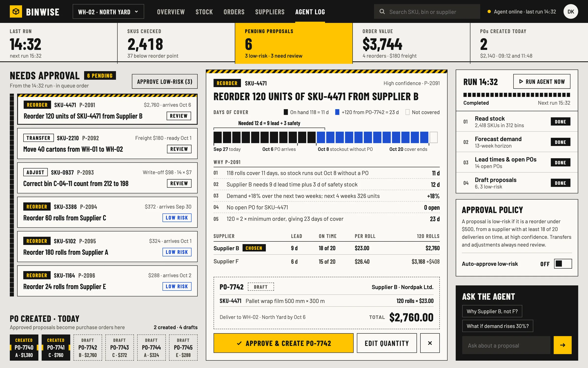Open the draft PO-7743 card
Viewport: 588px width, 368px height.
click(120, 347)
